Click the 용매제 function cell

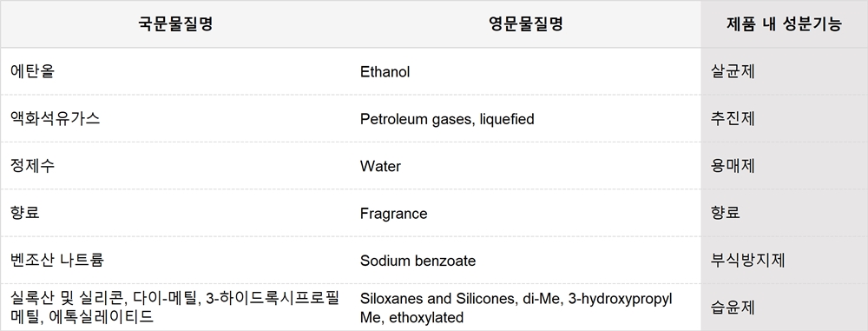point(784,166)
